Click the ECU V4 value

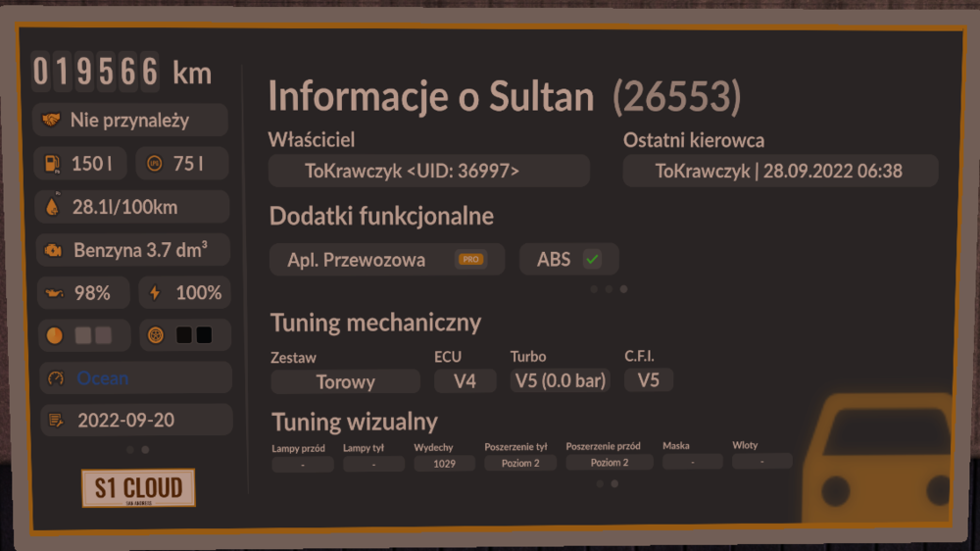pyautogui.click(x=465, y=380)
